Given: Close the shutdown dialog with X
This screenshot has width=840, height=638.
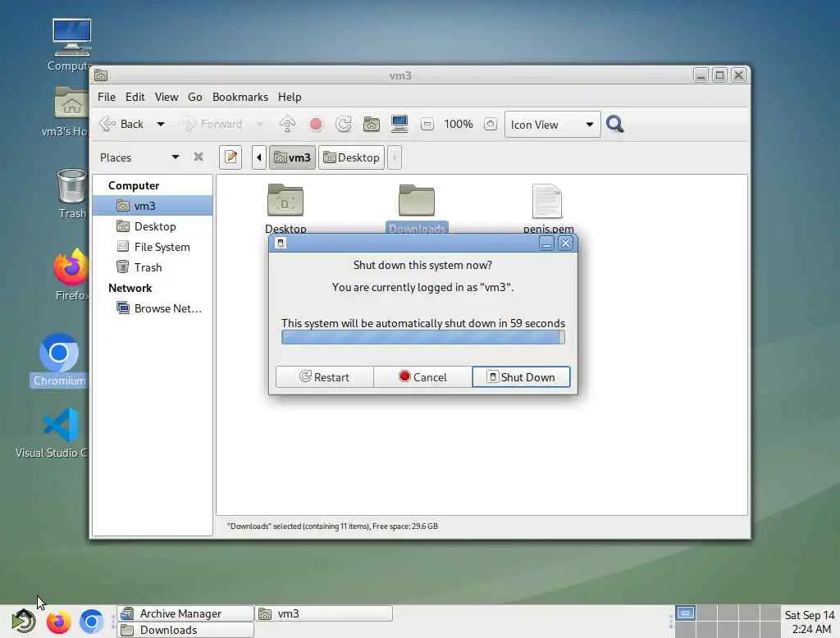Looking at the screenshot, I should [x=565, y=244].
